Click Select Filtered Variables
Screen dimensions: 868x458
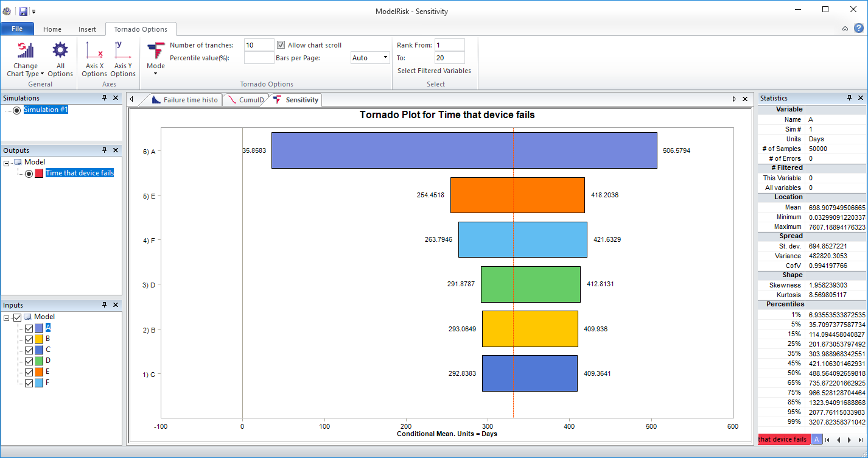(x=434, y=71)
